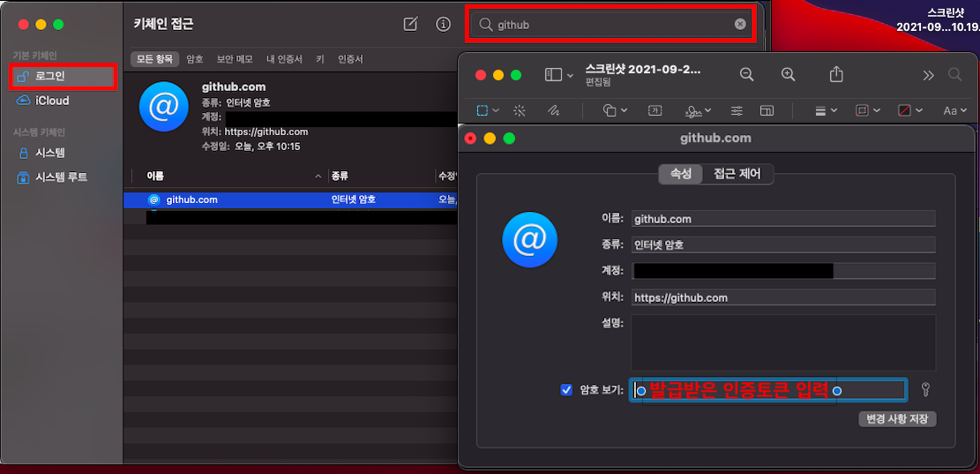This screenshot has height=474, width=980.
Task: Open the Adjust Size tool in Preview
Action: point(767,110)
